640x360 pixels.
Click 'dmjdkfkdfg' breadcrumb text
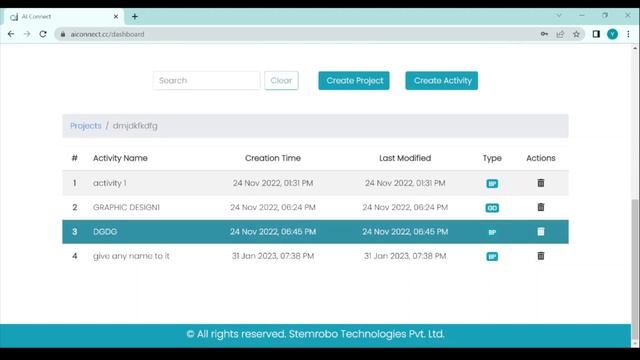(135, 126)
